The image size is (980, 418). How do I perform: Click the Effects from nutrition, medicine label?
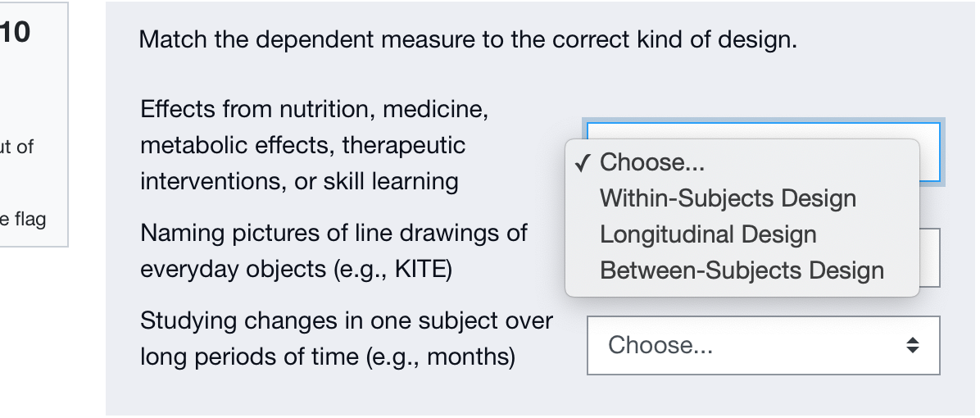click(314, 109)
